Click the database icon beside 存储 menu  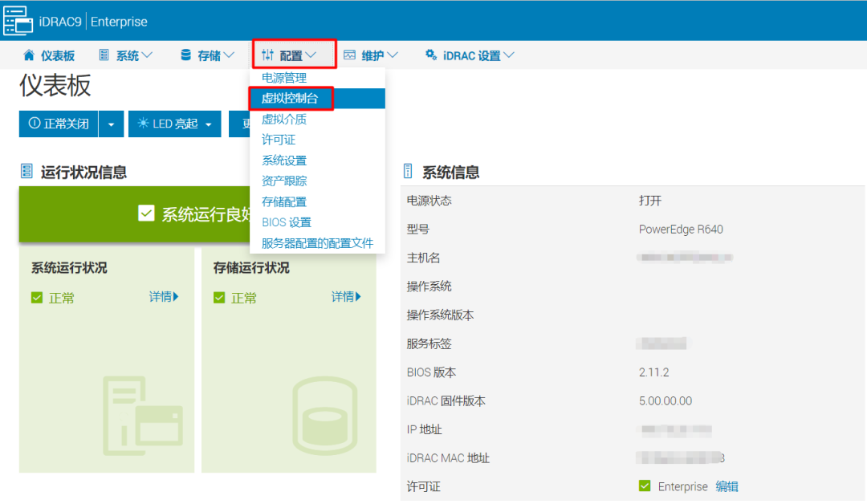click(185, 55)
